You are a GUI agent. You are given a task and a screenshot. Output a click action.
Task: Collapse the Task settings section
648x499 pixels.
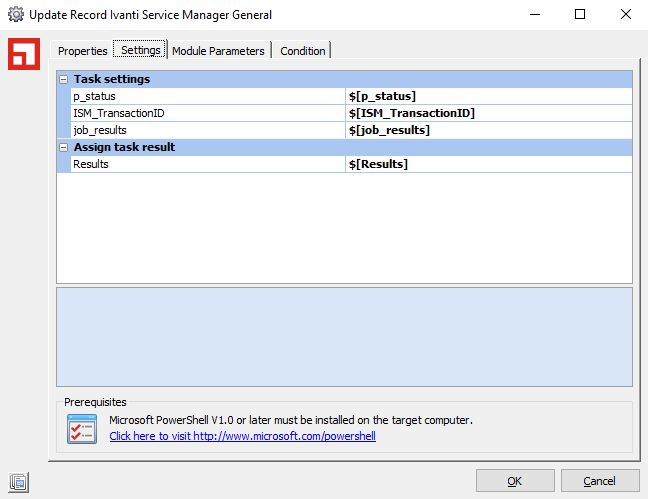63,79
